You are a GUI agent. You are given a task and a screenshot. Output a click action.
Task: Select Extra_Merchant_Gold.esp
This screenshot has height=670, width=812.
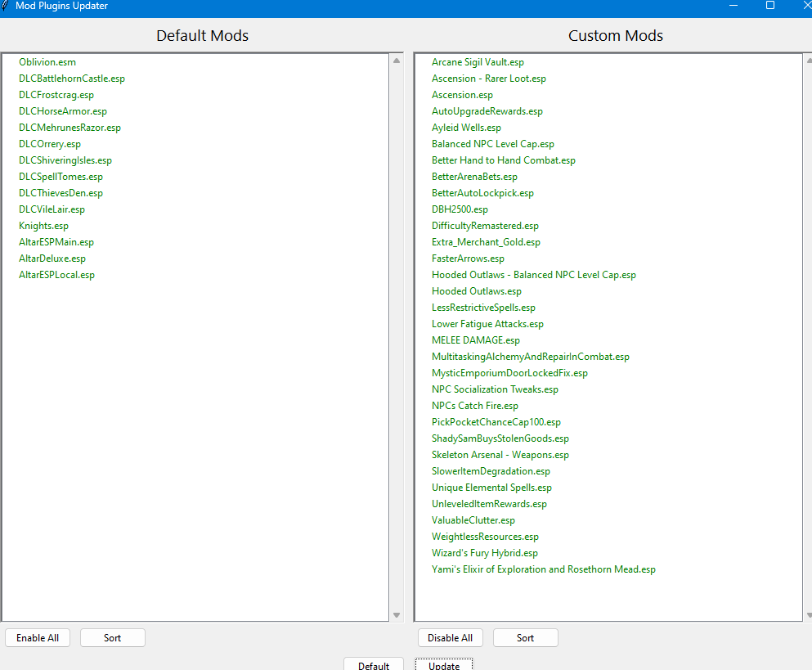click(486, 242)
